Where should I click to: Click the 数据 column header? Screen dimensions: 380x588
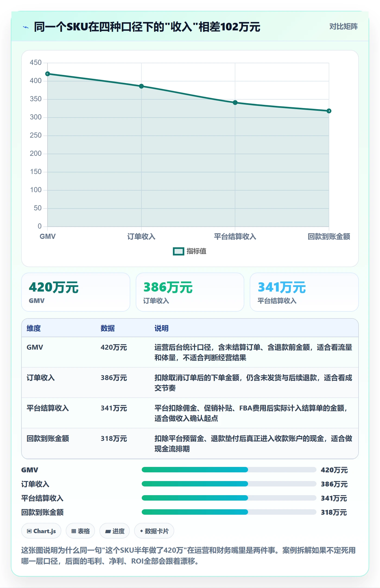coord(108,328)
